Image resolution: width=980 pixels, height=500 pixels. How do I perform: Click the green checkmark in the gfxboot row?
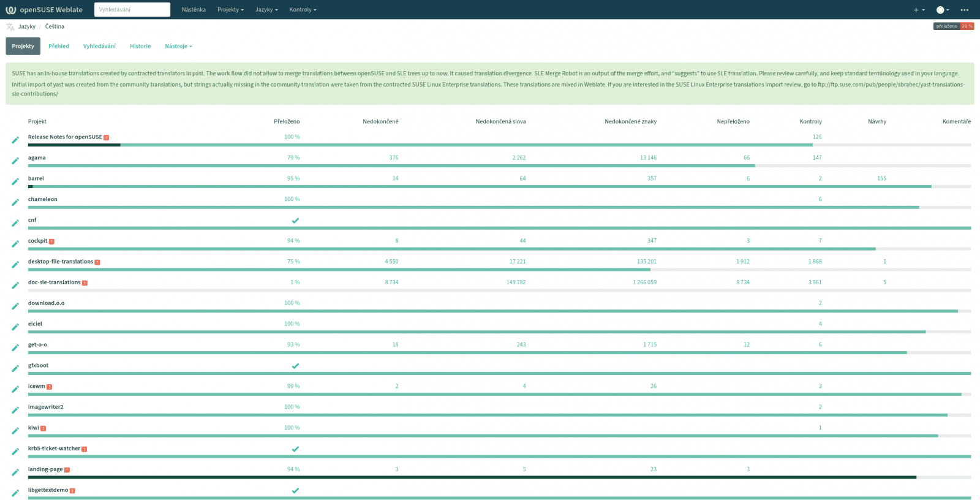(295, 366)
